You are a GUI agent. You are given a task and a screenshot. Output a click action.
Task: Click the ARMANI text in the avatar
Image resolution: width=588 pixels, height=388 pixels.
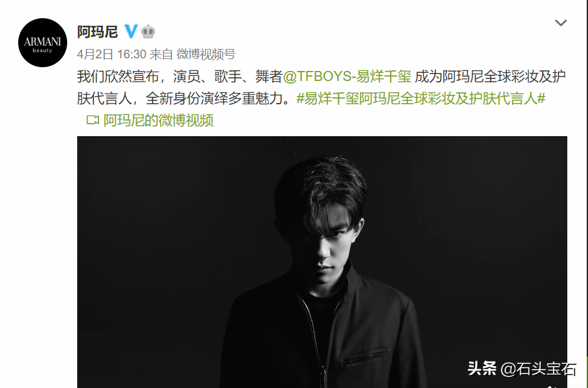click(43, 41)
